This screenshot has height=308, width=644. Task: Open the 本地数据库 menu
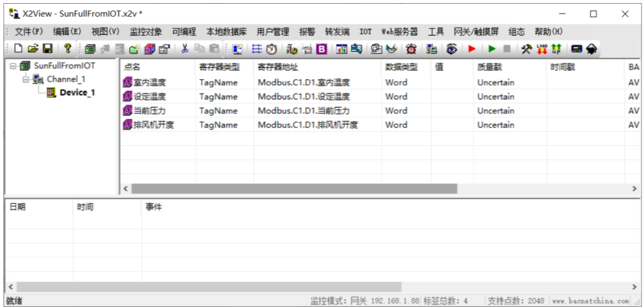click(226, 32)
